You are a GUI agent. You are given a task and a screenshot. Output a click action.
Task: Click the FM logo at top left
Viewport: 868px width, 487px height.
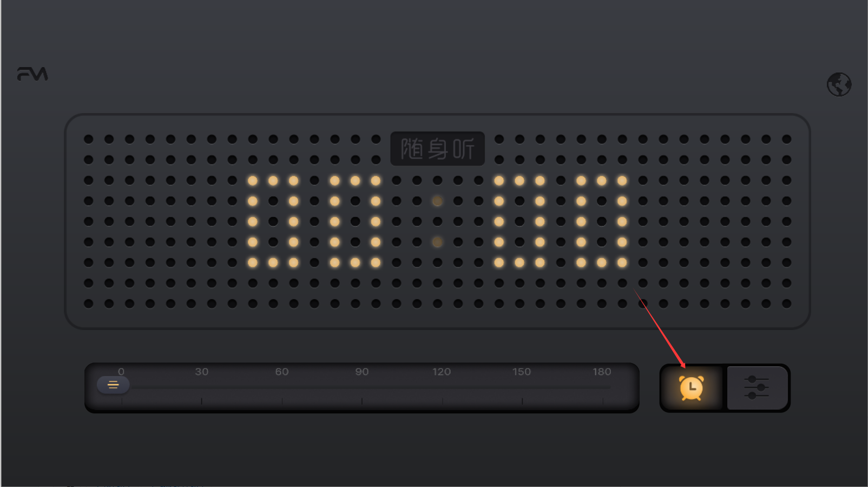point(32,74)
